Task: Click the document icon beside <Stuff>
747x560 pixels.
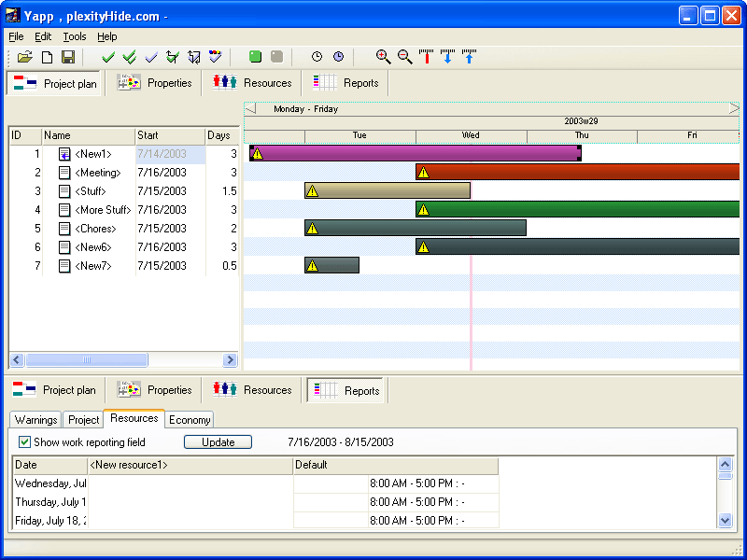Action: pyautogui.click(x=64, y=191)
